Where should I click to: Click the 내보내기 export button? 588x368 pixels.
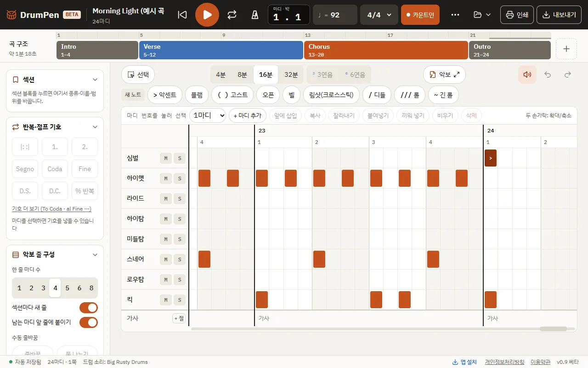pyautogui.click(x=559, y=15)
